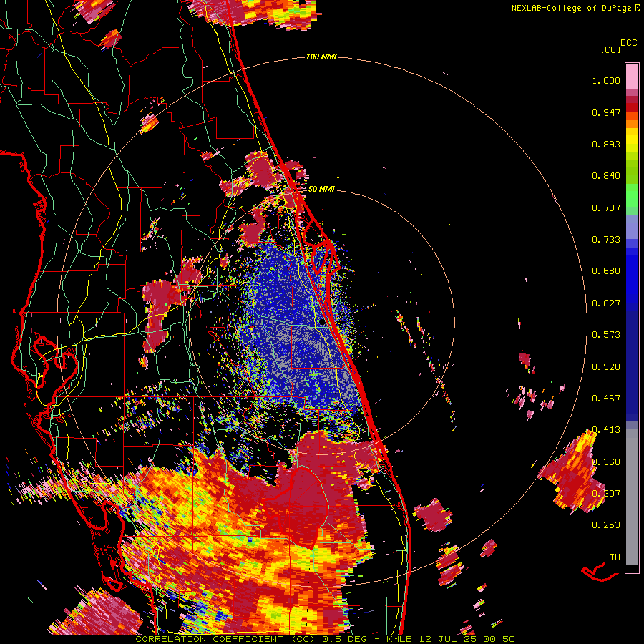Pick the yellow swatch in the color bar
Image resolution: width=644 pixels, height=644 pixels.
632,140
